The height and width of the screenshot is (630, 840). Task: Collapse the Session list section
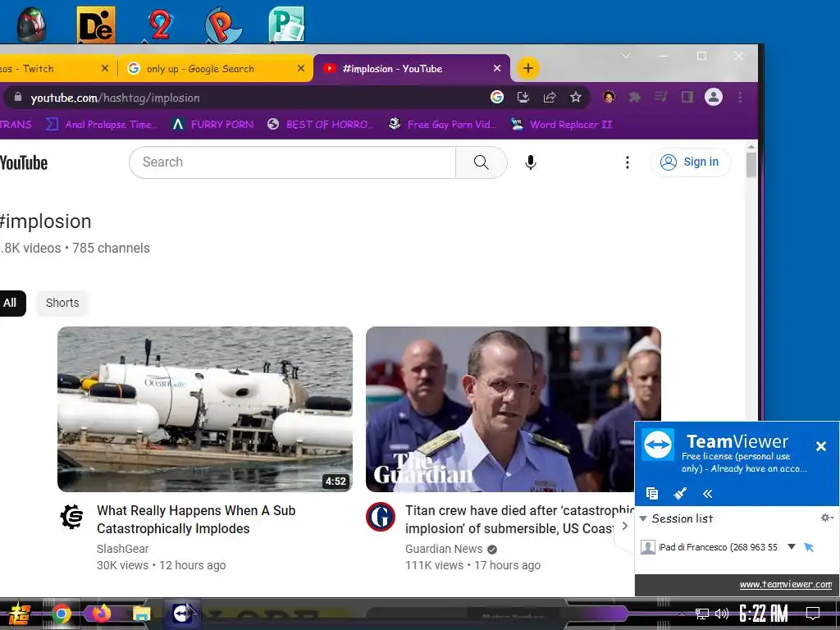point(643,518)
